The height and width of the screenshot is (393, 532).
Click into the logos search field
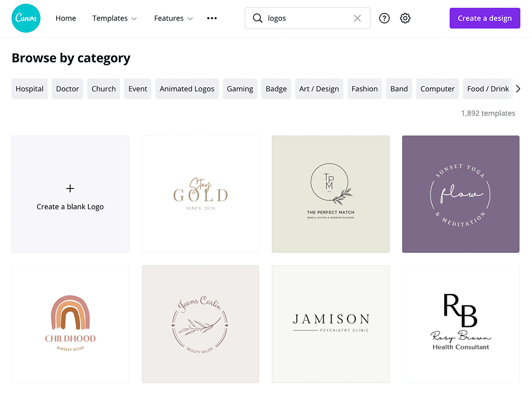pyautogui.click(x=308, y=18)
